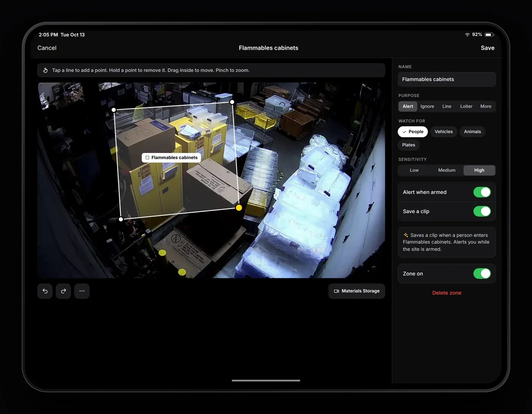Tap the 92% battery percentage text
532x414 pixels.
tap(477, 35)
